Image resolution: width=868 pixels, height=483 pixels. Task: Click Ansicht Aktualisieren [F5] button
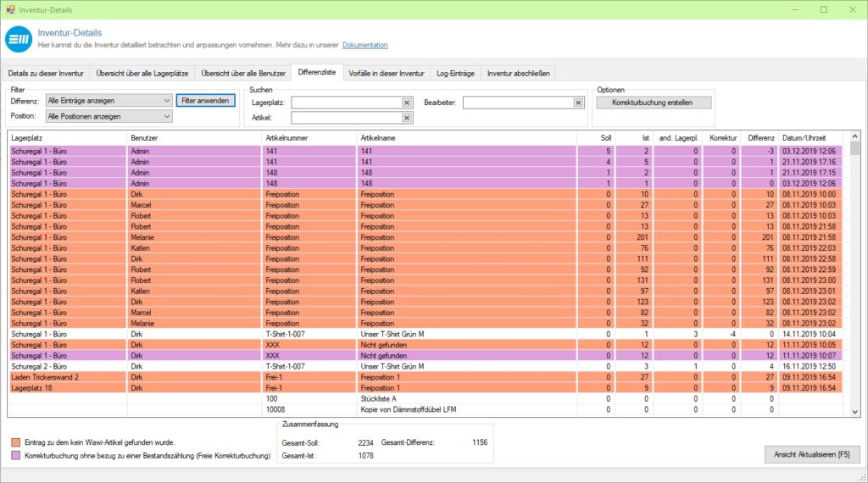811,454
